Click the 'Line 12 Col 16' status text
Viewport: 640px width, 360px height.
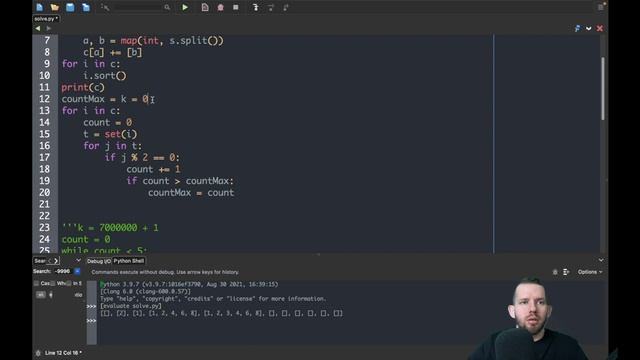(x=63, y=353)
